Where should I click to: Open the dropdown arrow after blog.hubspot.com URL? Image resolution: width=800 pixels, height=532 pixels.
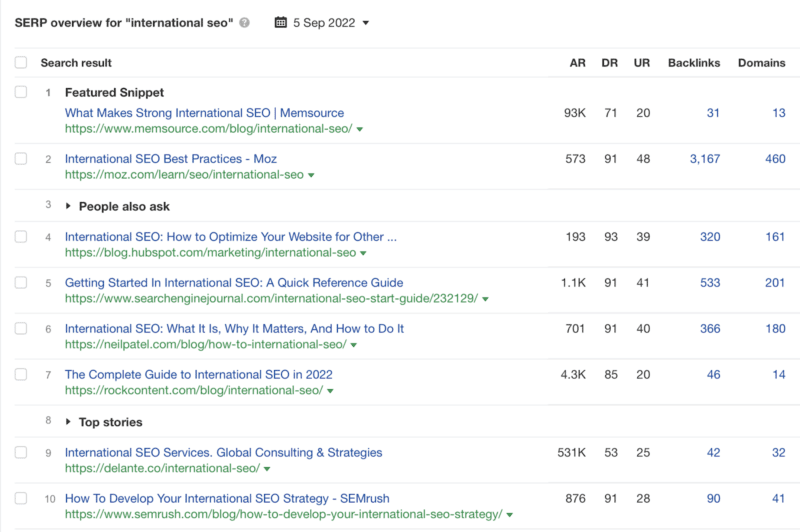click(363, 254)
